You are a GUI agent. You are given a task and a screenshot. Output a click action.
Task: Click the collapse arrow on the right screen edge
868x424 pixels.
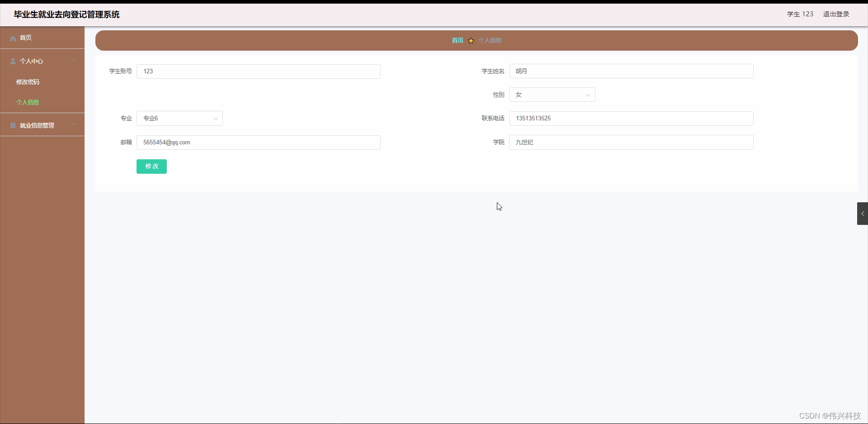point(863,213)
